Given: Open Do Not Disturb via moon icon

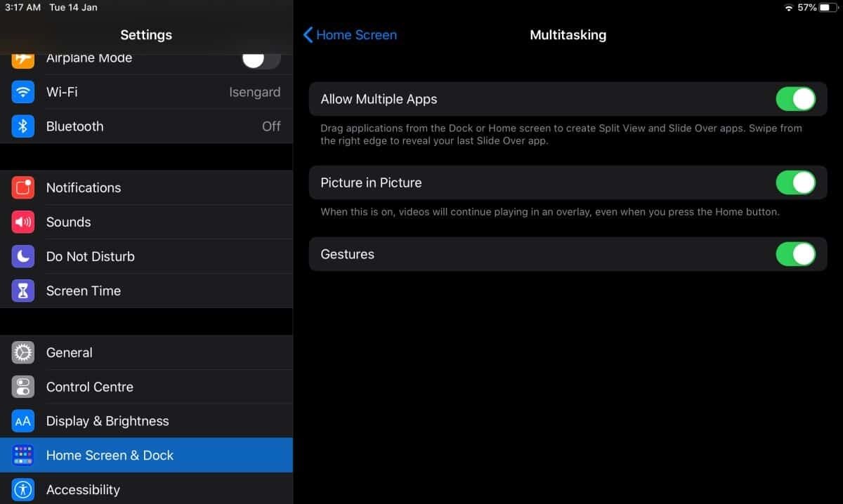Looking at the screenshot, I should pyautogui.click(x=22, y=256).
